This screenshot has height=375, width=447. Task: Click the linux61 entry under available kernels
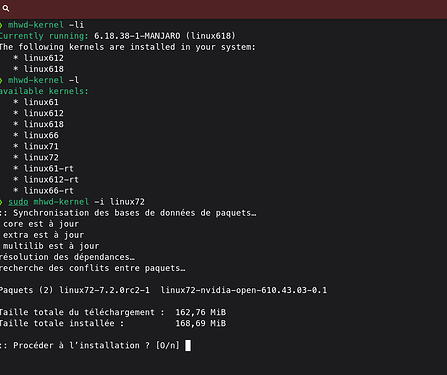41,102
